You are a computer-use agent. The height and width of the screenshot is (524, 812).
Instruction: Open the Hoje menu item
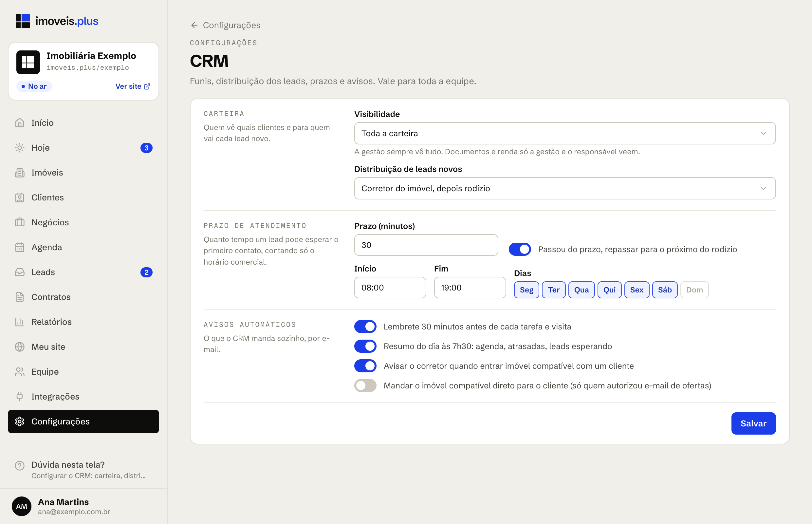[x=83, y=148]
